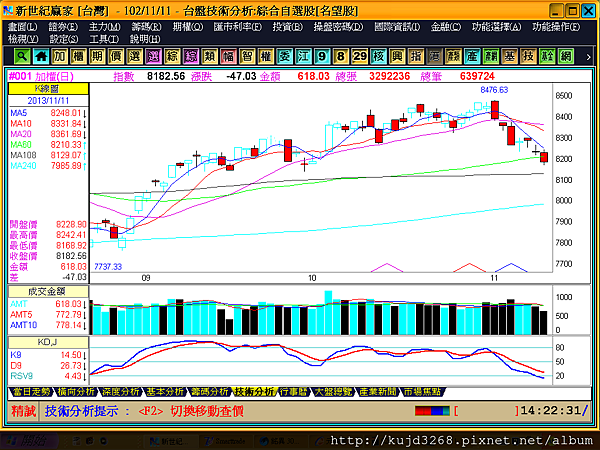Switch to the 產業新聞 tab
This screenshot has width=600, height=450.
coord(378,392)
